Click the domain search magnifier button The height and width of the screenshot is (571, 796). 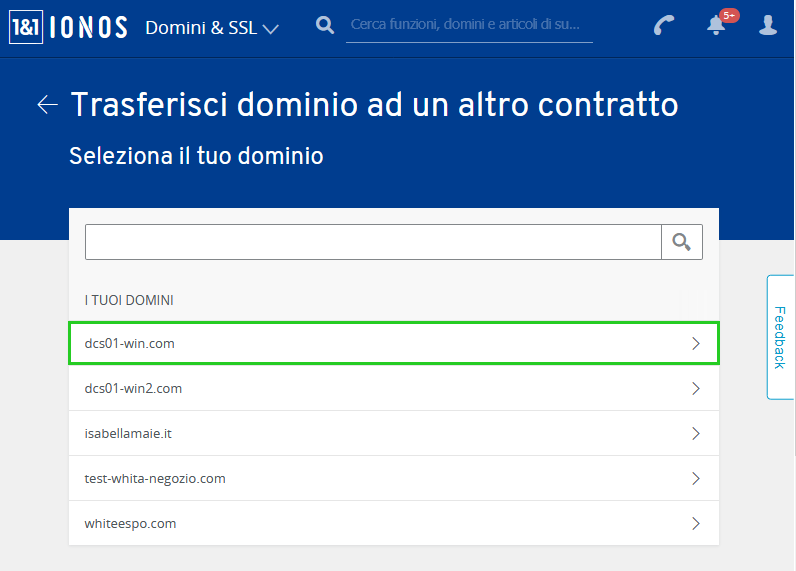point(682,242)
